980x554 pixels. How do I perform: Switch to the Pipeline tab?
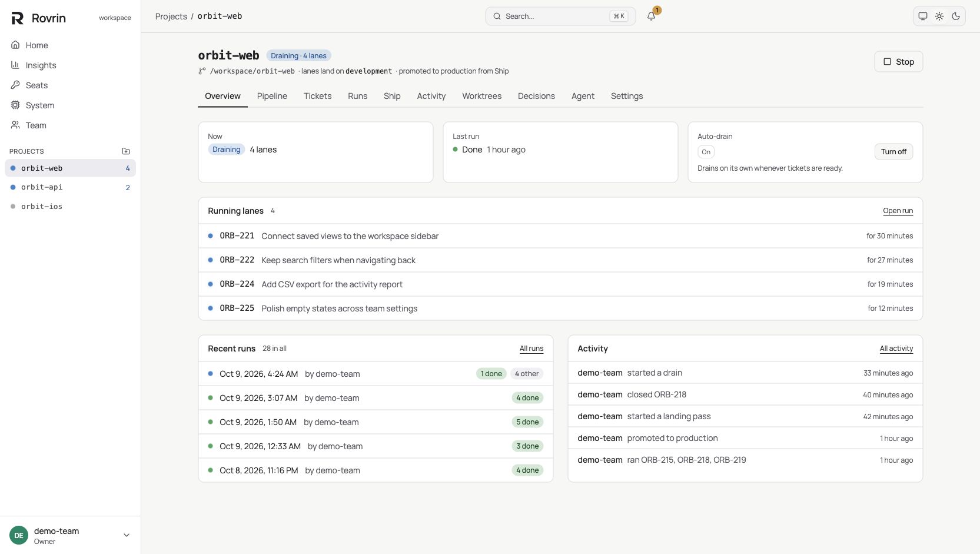272,96
